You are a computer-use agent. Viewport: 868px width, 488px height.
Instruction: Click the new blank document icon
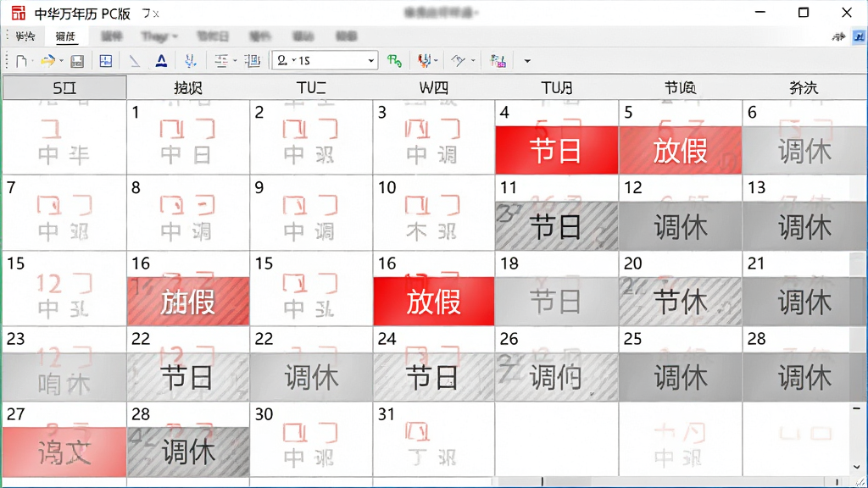click(21, 61)
